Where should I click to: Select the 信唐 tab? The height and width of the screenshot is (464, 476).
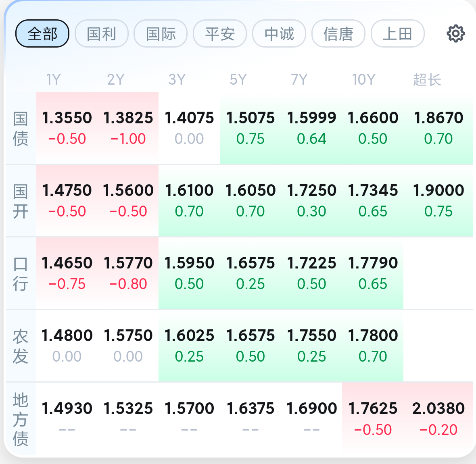pos(338,34)
